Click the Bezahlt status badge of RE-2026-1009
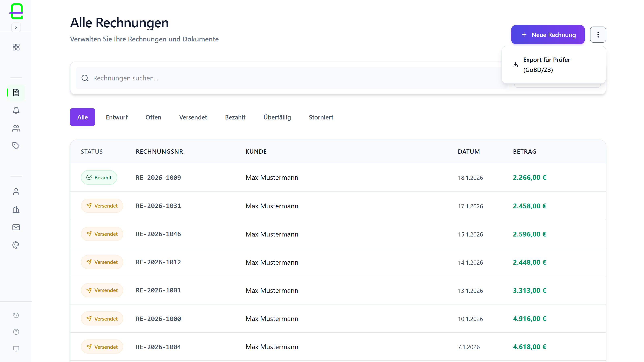The width and height of the screenshot is (644, 362). (99, 177)
